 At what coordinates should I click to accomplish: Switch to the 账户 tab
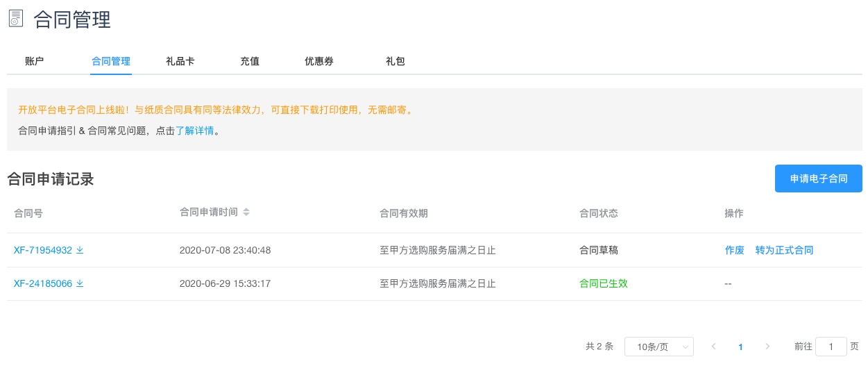(34, 61)
